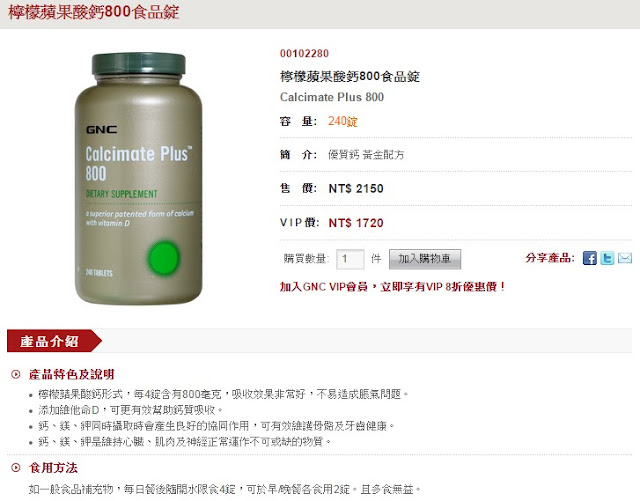Click the Calcimate Plus 800 English name
This screenshot has height=501, width=640.
point(332,97)
